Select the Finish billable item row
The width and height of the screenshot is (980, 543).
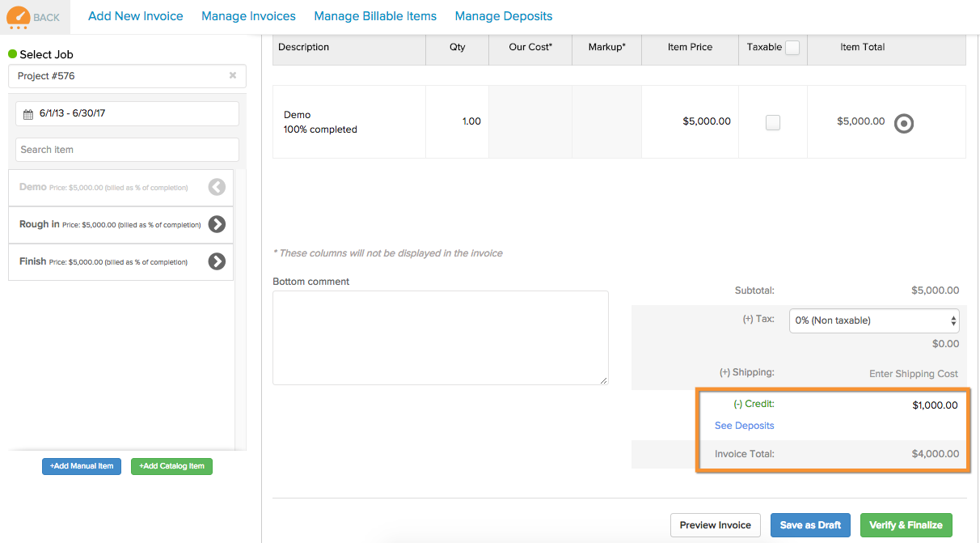coord(120,261)
